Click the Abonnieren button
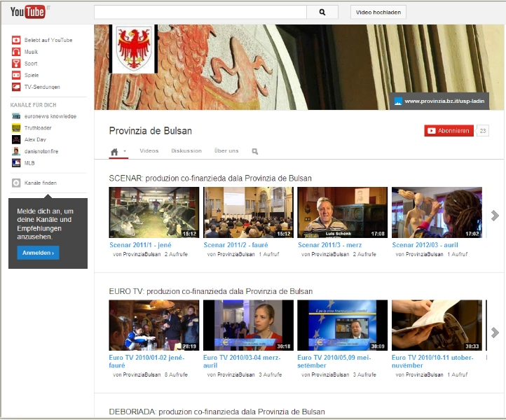Screen dimensions: 506x420 pos(449,131)
